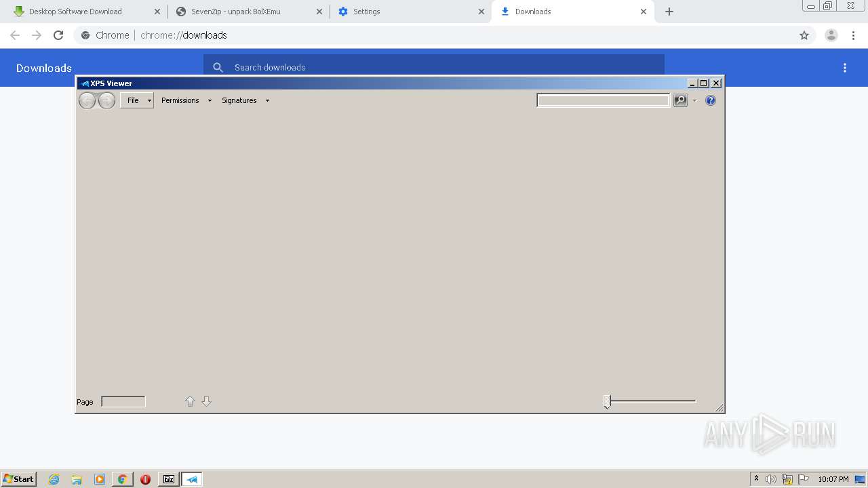Click Chrome forward navigation arrow
Screen dimensions: 868x488
[37, 35]
